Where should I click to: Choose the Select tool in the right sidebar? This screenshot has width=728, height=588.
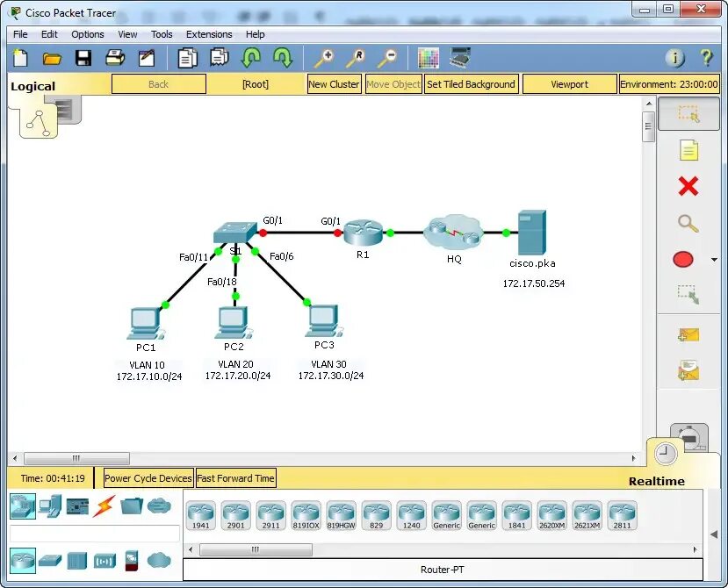click(x=688, y=114)
